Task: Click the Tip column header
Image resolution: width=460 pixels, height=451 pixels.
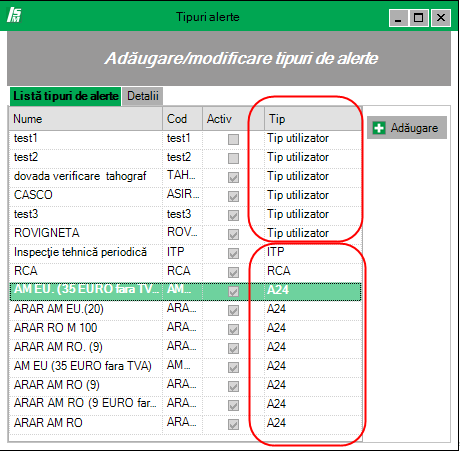Action: coord(313,119)
